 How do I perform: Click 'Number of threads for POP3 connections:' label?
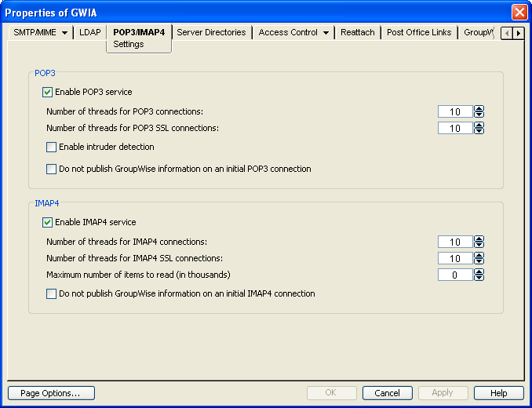pos(125,111)
